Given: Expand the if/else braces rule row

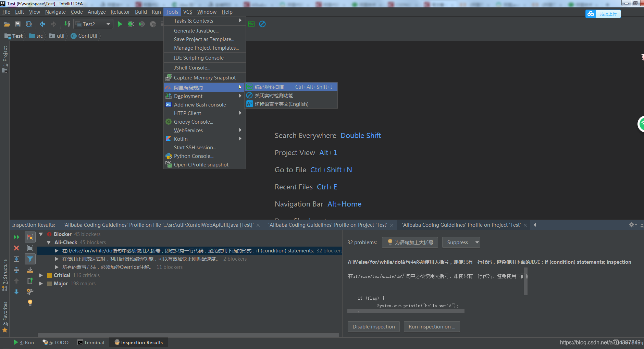Looking at the screenshot, I should (57, 251).
